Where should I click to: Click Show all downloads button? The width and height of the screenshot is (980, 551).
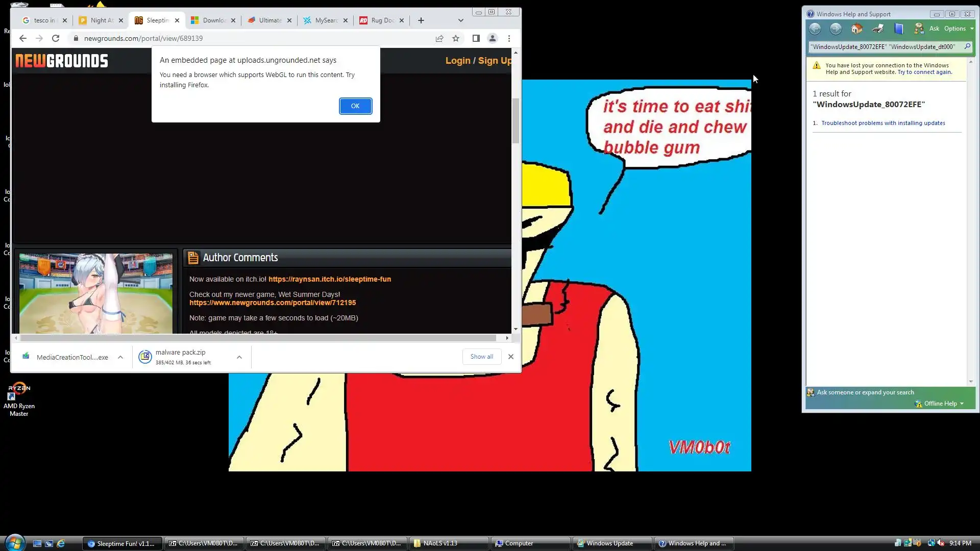click(x=481, y=357)
